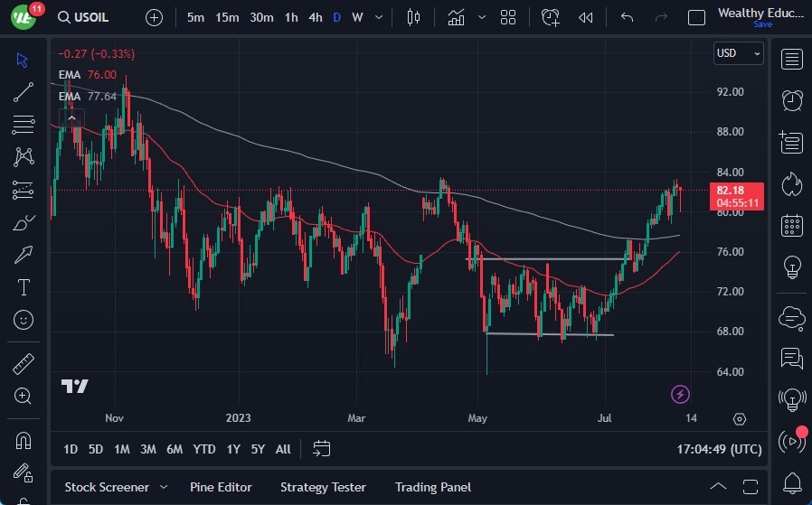Open the Indicators menu icon
The width and height of the screenshot is (812, 505).
coord(456,17)
